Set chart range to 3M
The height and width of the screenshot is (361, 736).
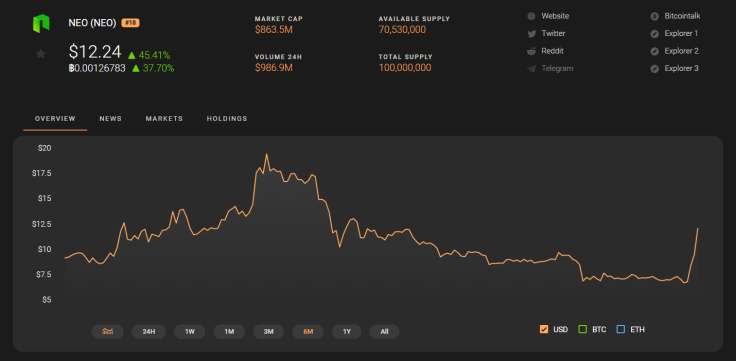coord(268,331)
